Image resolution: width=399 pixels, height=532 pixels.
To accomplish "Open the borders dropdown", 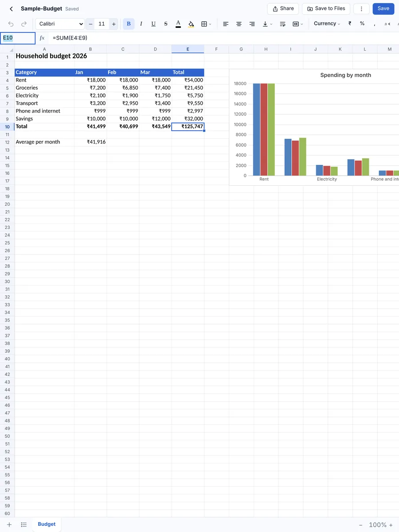I will pyautogui.click(x=206, y=24).
